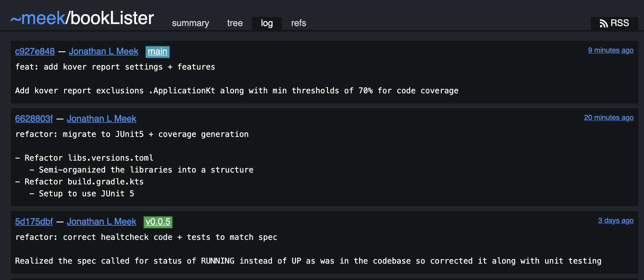Select the log tab

267,23
